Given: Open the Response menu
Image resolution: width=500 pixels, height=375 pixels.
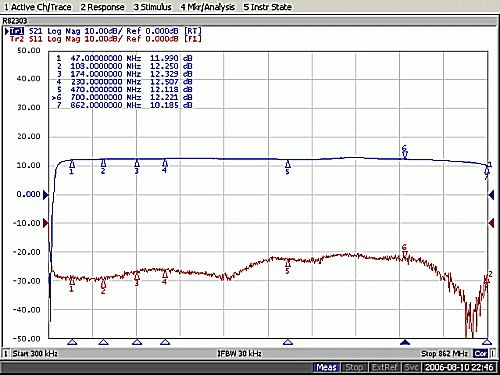Looking at the screenshot, I should (102, 7).
